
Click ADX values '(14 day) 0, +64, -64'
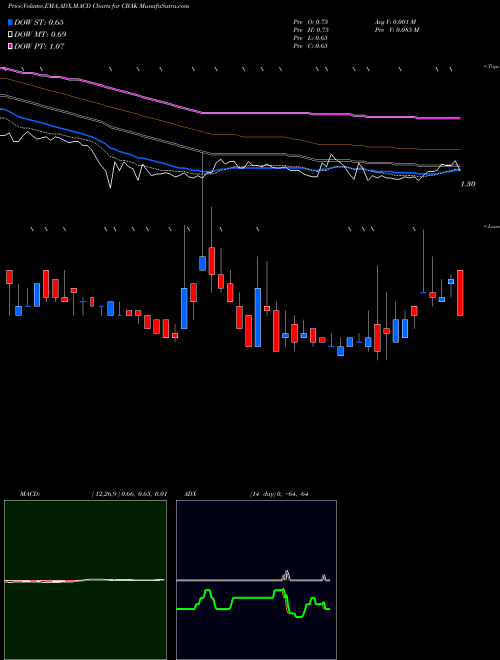pos(279,494)
